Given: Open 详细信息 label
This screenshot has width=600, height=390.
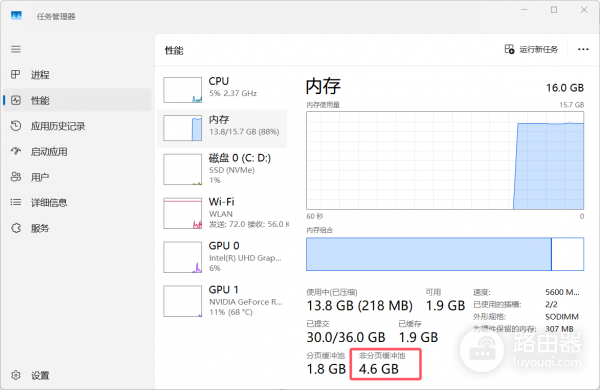Looking at the screenshot, I should coord(49,202).
